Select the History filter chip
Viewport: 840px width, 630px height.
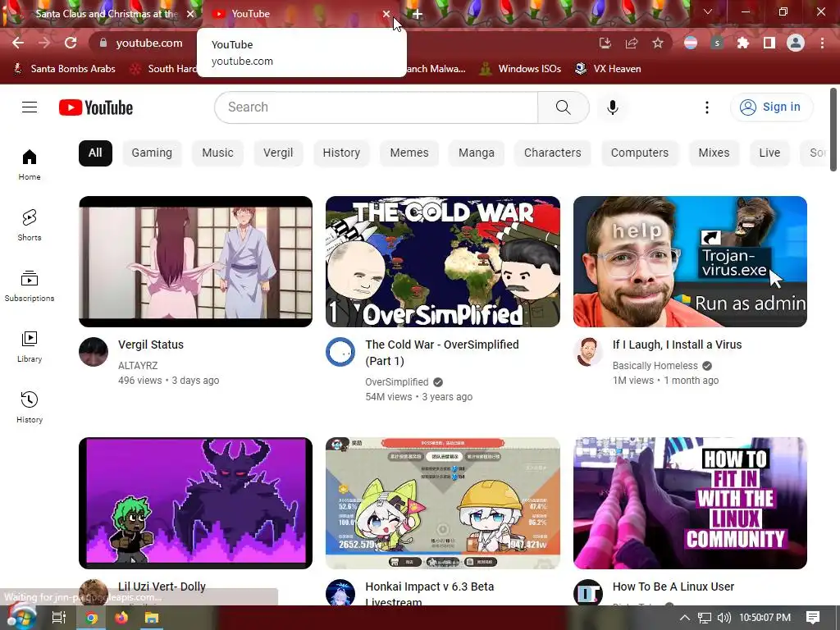341,153
